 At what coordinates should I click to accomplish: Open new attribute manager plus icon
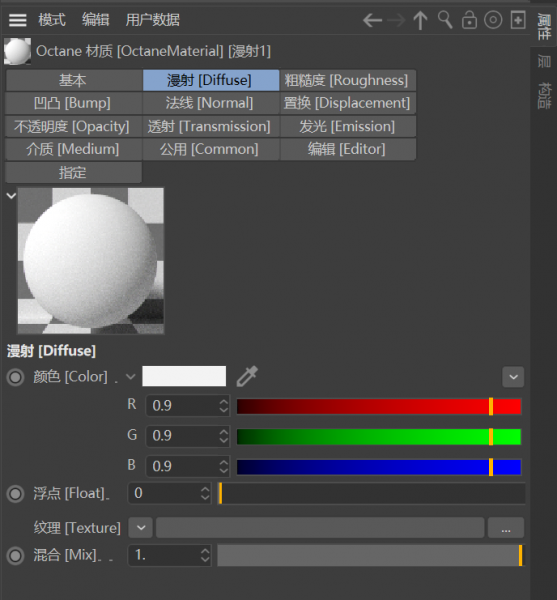[x=518, y=20]
